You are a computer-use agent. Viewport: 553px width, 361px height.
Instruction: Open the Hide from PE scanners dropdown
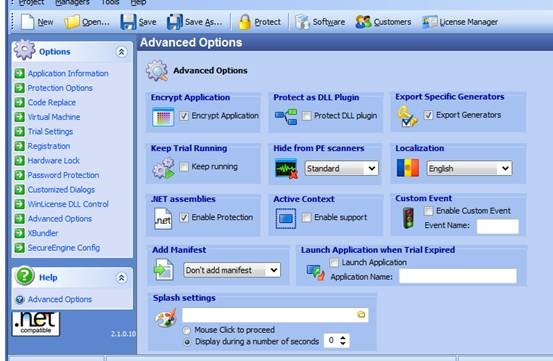[341, 169]
